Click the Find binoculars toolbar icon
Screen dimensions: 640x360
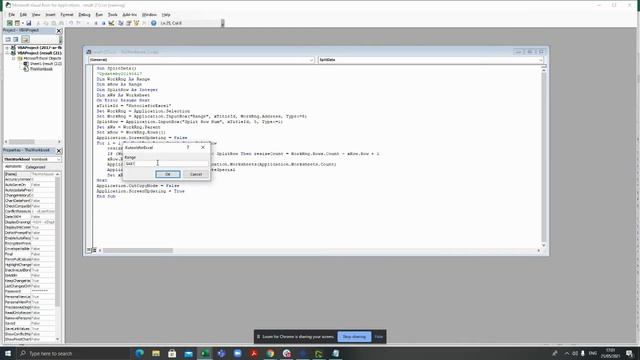coord(61,23)
